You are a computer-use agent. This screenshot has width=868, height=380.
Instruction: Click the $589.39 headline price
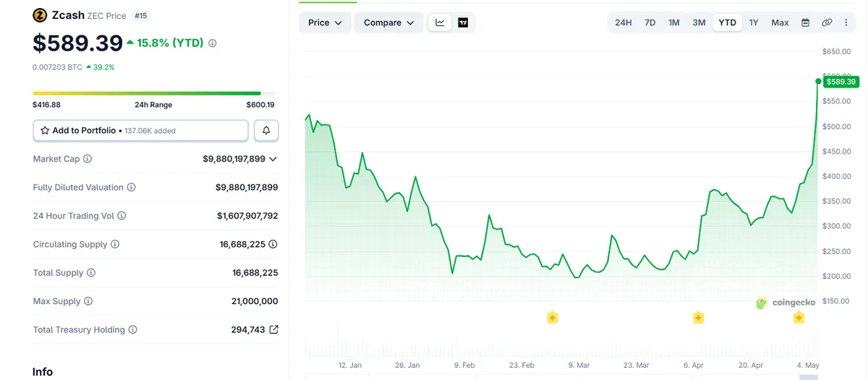click(x=77, y=43)
